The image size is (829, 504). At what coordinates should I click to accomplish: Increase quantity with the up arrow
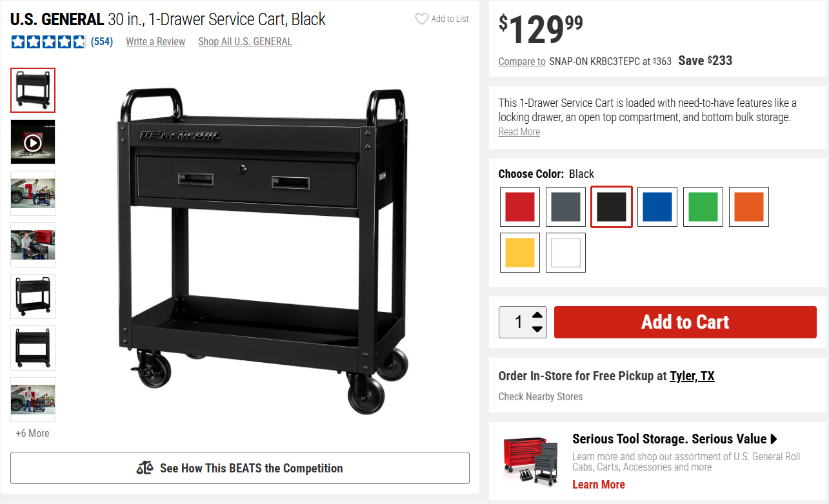(537, 316)
